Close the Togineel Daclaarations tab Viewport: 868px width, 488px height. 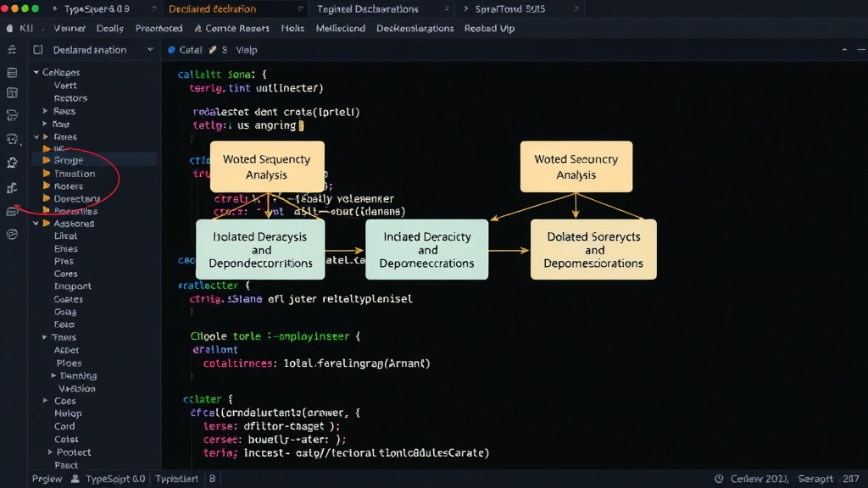click(446, 8)
